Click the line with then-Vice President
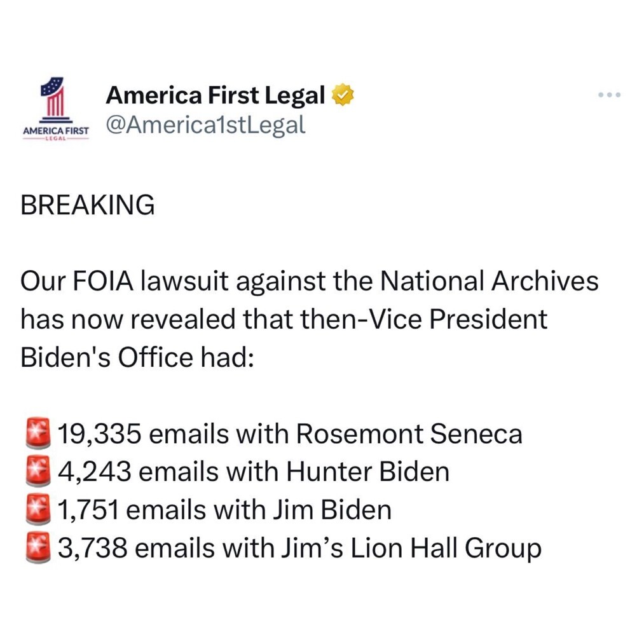644x644 pixels. point(284,319)
